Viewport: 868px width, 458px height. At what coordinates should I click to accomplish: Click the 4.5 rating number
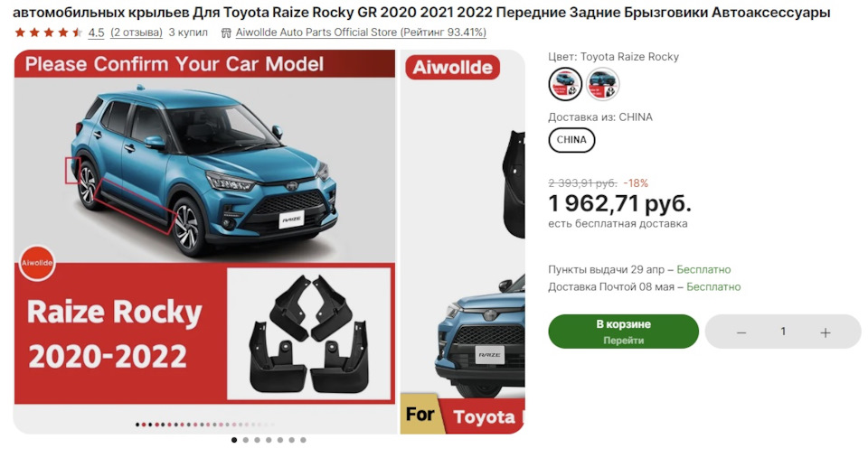[97, 33]
